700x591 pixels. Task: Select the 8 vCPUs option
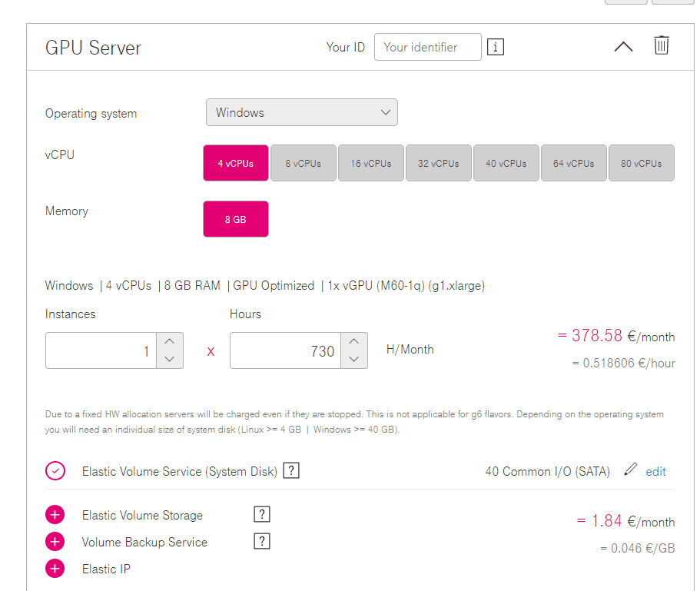click(x=303, y=163)
